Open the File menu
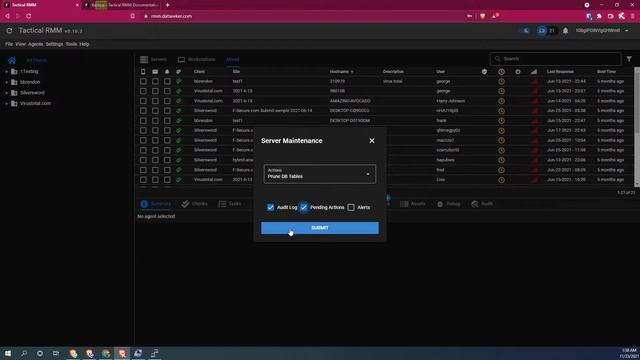Screen dimensions: 640x360 pyautogui.click(x=9, y=44)
